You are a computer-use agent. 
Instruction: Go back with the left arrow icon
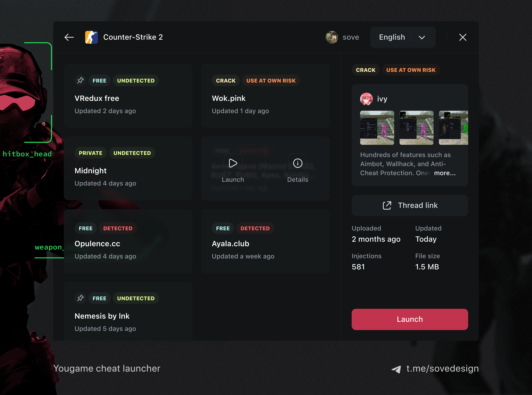point(69,37)
